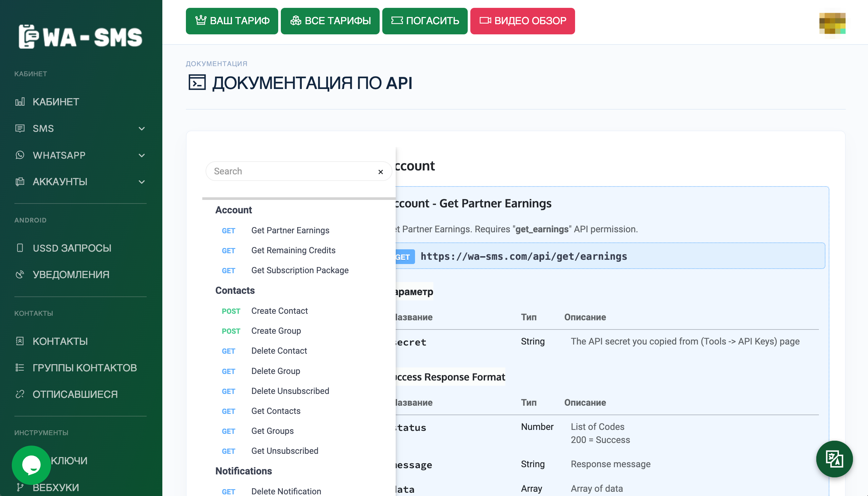The height and width of the screenshot is (496, 868).
Task: Click the floating translate language icon
Action: click(x=834, y=459)
